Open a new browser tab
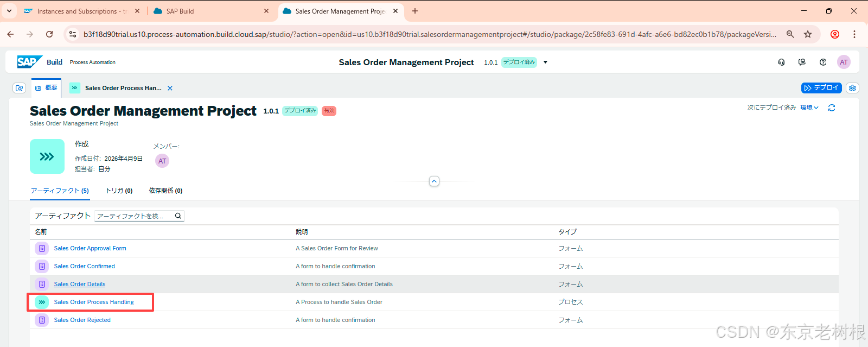 pos(415,11)
